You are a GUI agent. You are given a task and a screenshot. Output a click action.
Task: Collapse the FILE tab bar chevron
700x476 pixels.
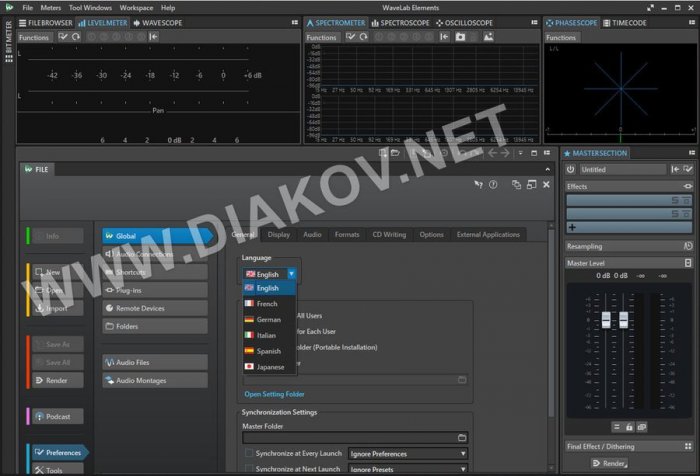pyautogui.click(x=547, y=170)
